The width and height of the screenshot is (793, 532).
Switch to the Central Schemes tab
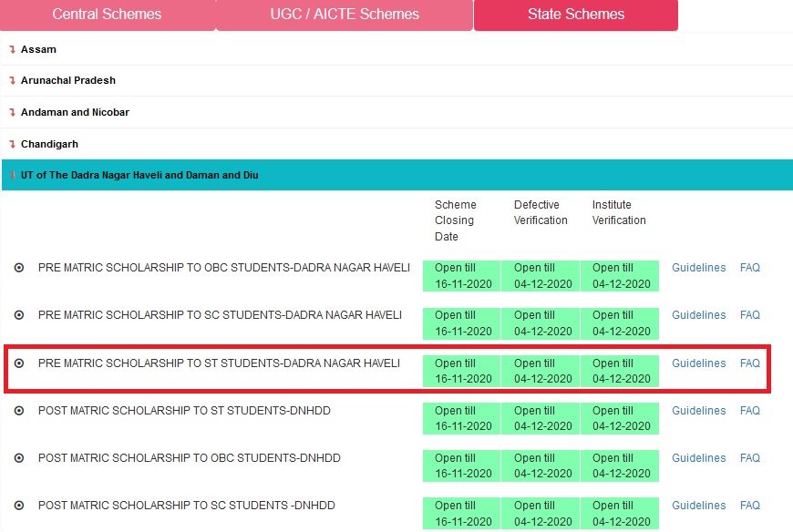[108, 15]
